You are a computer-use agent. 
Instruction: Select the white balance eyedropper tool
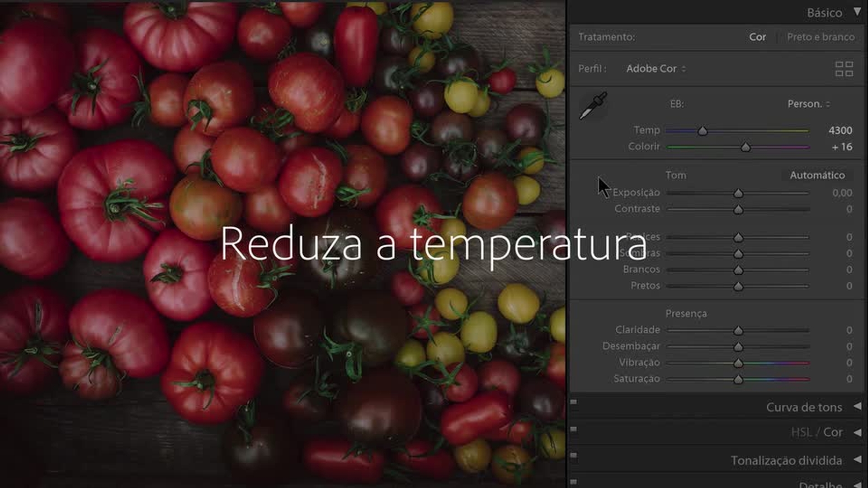point(593,106)
